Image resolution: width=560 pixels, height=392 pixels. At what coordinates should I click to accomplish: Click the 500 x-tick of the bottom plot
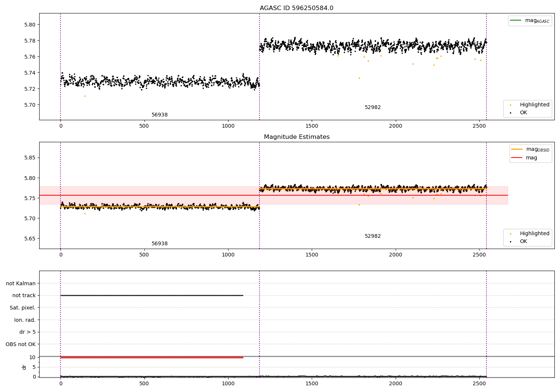pyautogui.click(x=144, y=383)
